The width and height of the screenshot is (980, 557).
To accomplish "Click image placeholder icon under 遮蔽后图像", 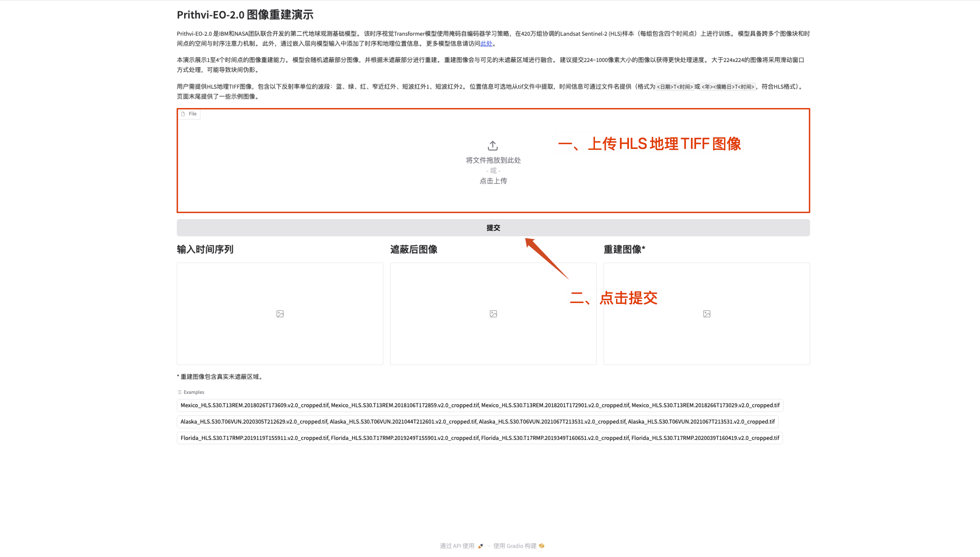I will point(493,314).
